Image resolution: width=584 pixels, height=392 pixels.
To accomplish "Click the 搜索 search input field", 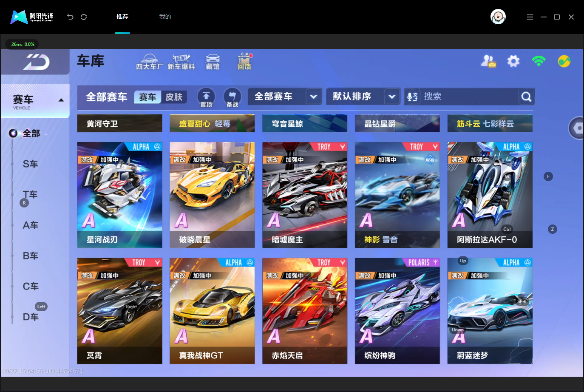I will (x=470, y=97).
